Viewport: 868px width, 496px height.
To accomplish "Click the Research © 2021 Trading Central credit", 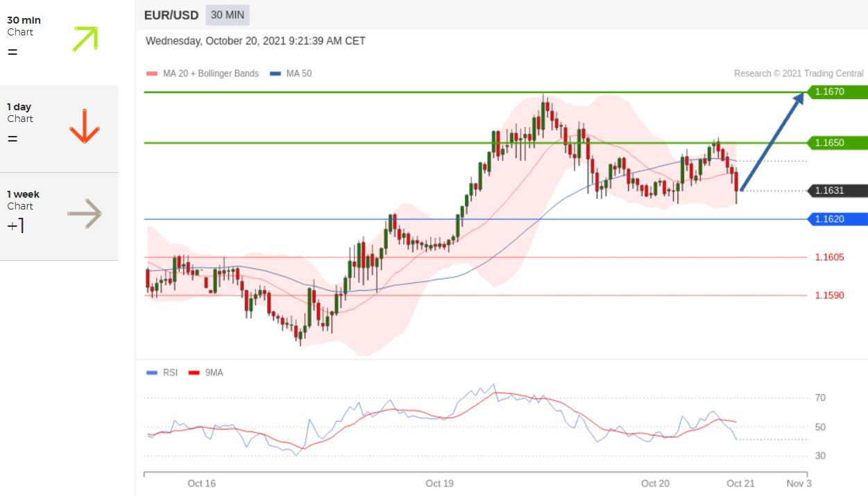I will [x=799, y=74].
